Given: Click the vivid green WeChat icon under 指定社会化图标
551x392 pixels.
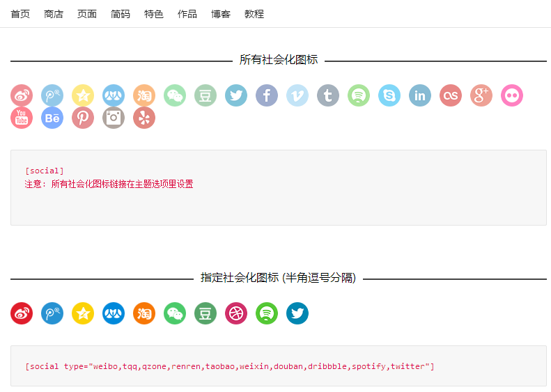Looking at the screenshot, I should point(175,313).
